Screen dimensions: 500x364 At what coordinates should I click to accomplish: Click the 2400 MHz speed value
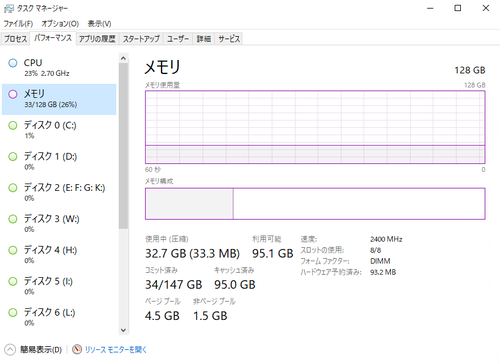click(386, 239)
